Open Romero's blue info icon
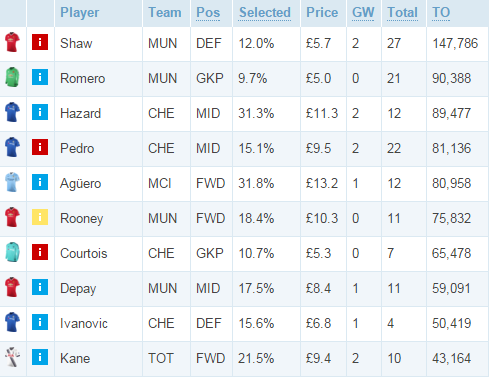 click(40, 77)
